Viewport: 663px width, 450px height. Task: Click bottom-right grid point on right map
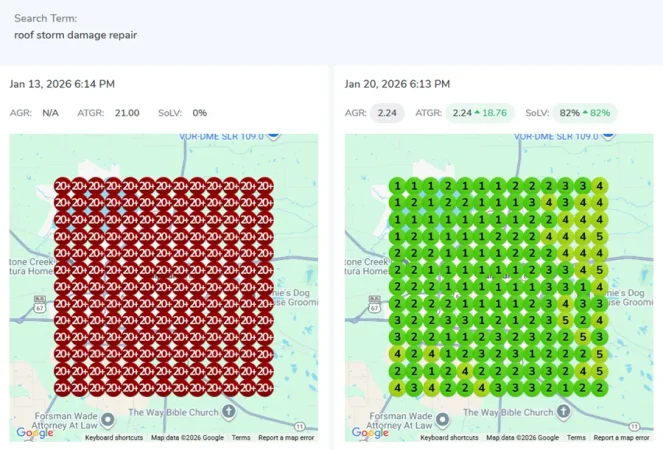click(599, 388)
